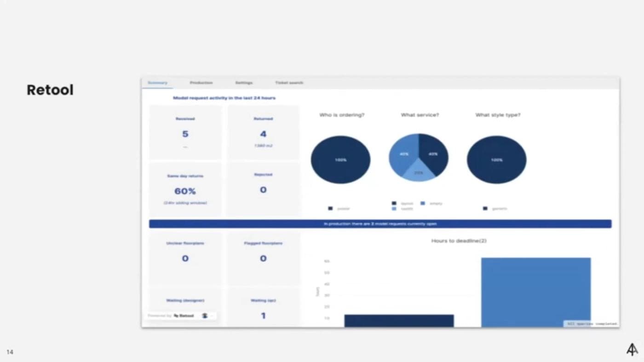Click the legend square below the Who is ordering pie
This screenshot has height=362, width=644.
[x=330, y=208]
